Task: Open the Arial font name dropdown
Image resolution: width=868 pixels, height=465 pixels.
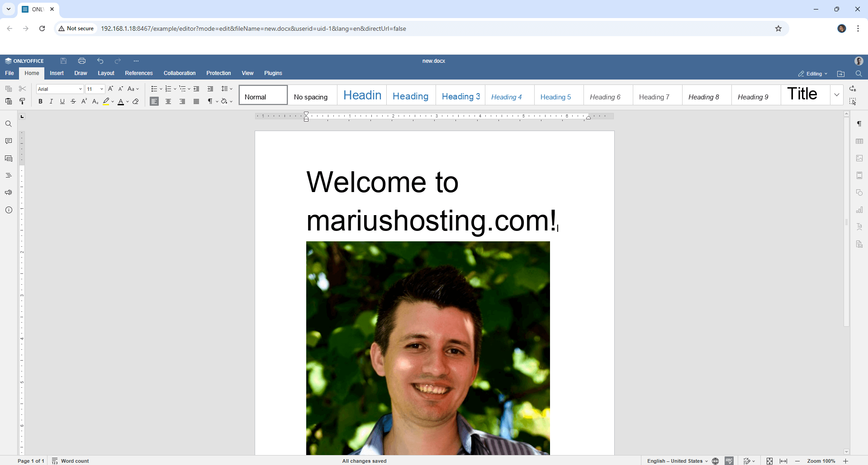Action: click(x=81, y=89)
